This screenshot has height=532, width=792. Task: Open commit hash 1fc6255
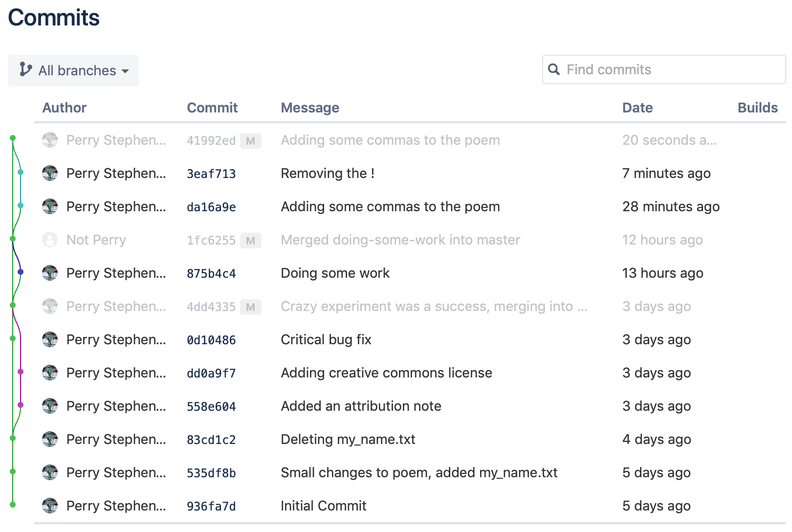[211, 241]
